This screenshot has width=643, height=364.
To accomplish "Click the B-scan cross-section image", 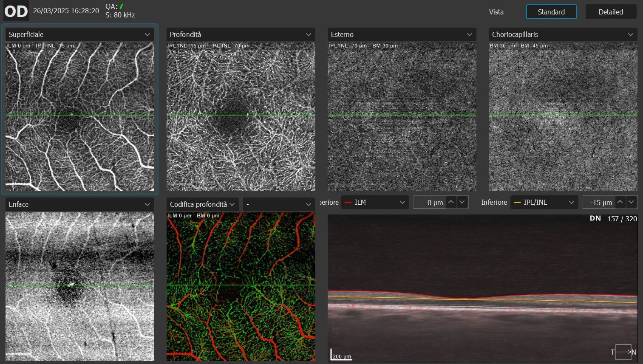I will click(482, 288).
